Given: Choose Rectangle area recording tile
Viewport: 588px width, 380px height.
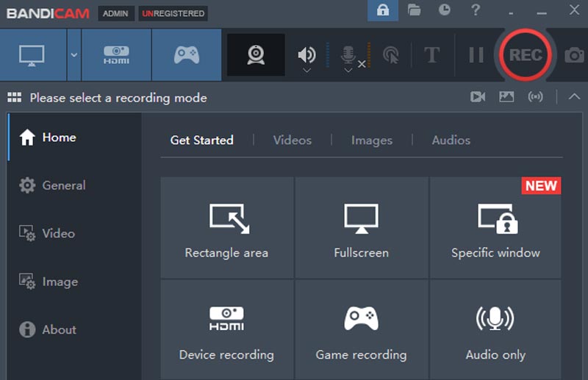Looking at the screenshot, I should [x=227, y=228].
